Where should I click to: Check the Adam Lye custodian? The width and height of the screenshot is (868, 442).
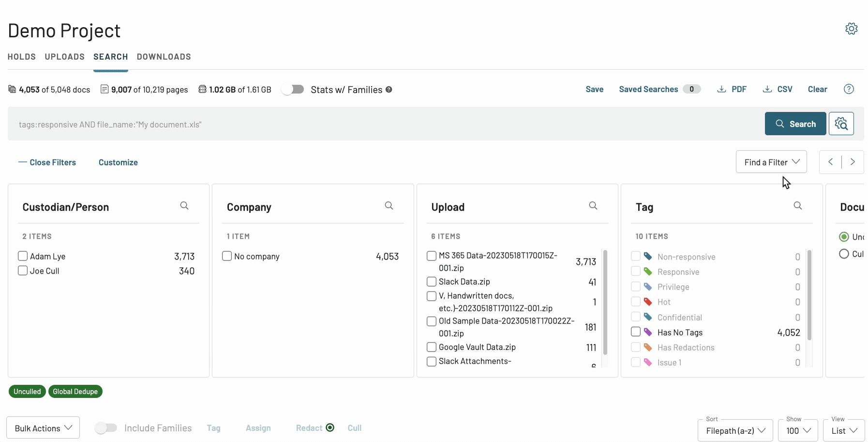point(23,256)
